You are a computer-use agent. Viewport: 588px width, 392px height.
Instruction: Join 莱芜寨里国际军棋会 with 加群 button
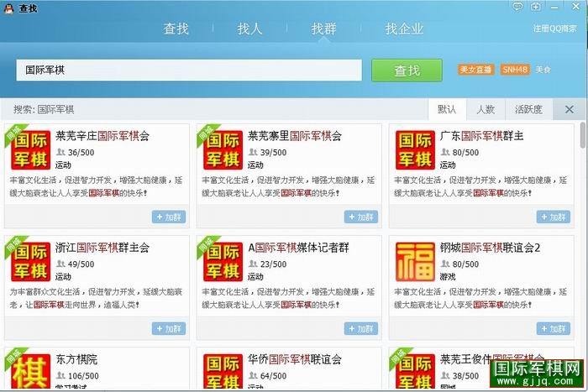pyautogui.click(x=361, y=217)
